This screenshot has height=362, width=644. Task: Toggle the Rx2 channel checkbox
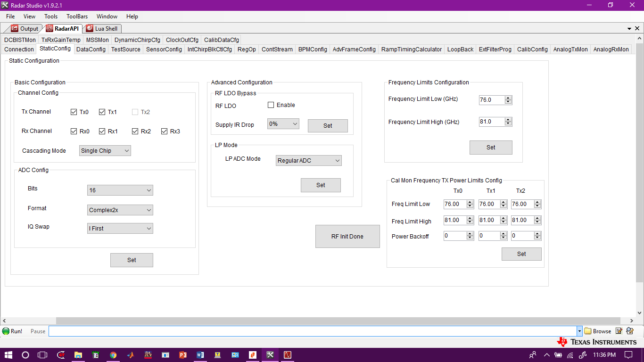pos(135,132)
